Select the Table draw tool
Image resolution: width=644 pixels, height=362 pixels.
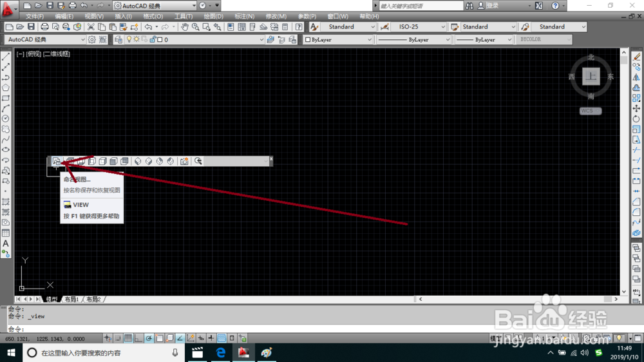click(6, 233)
